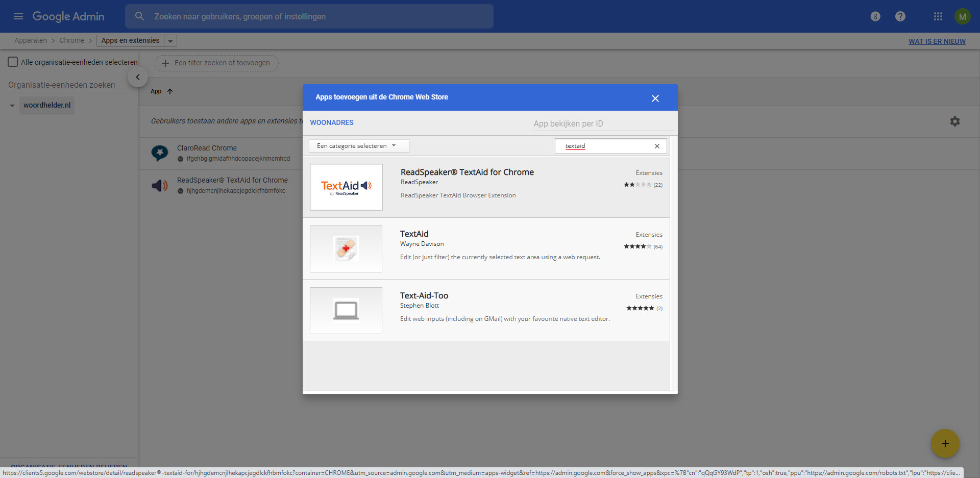Close the Chrome Web Store dialog

pyautogui.click(x=655, y=98)
